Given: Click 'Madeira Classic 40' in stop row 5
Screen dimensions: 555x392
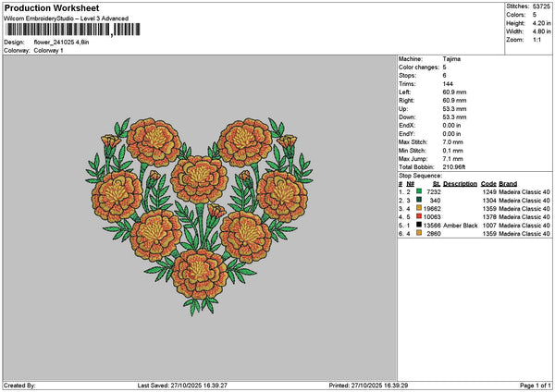Looking at the screenshot, I should (524, 226).
